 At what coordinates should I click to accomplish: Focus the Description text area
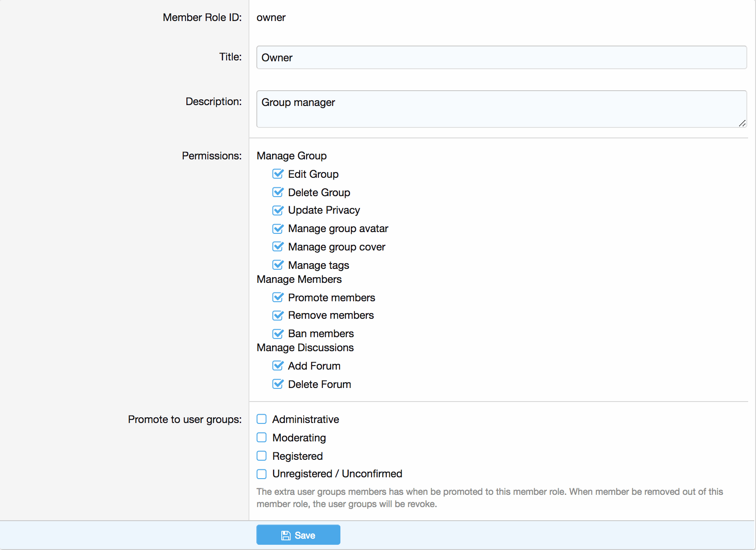pyautogui.click(x=501, y=109)
